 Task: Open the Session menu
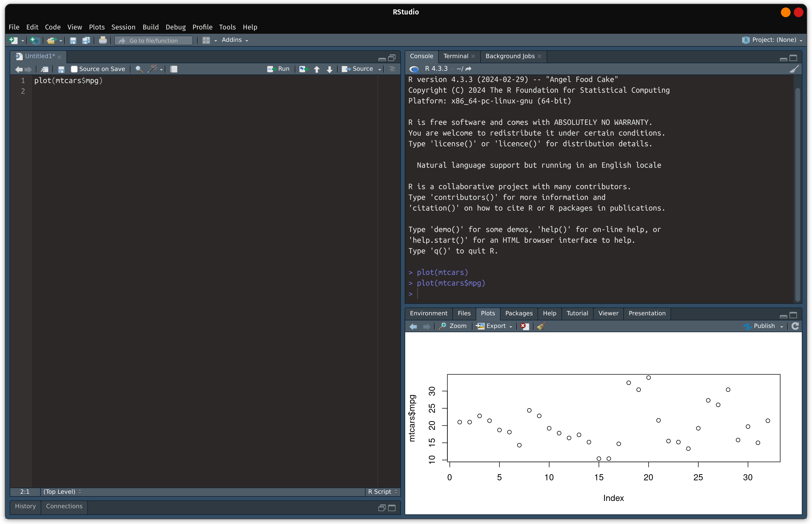tap(123, 27)
